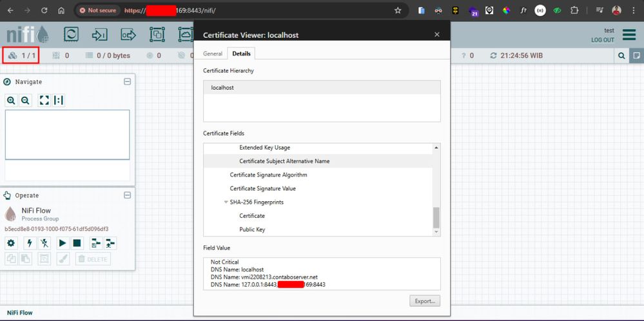This screenshot has width=644, height=321.
Task: Click the Create Template icon in Operate
Action: (x=95, y=243)
